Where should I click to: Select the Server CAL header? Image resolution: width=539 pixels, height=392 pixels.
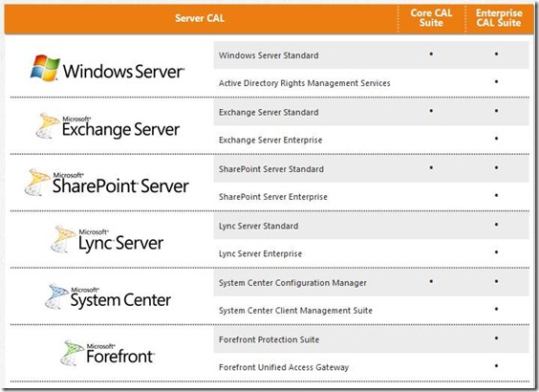pos(200,18)
